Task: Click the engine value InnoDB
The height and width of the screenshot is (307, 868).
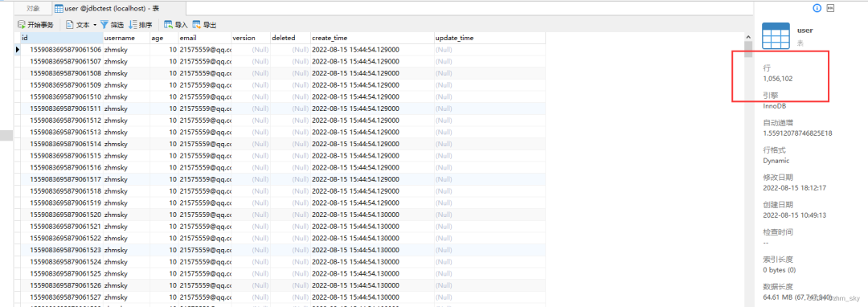Action: (x=775, y=105)
